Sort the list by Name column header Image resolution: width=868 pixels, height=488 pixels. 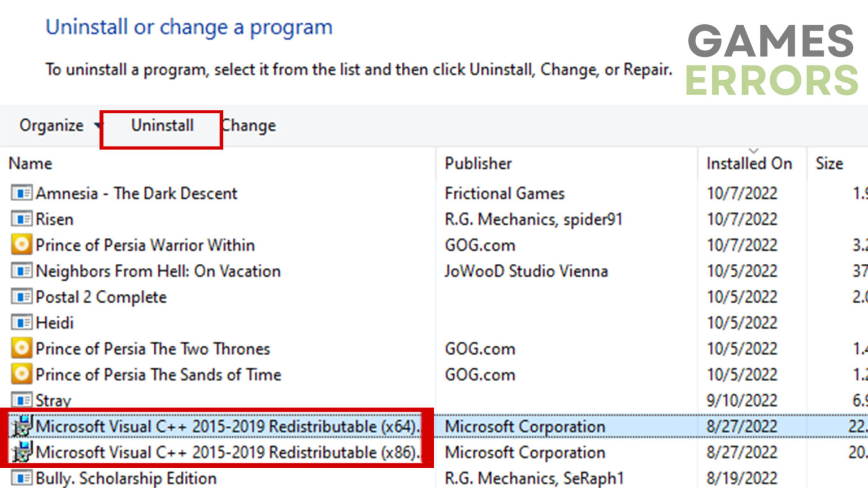(x=31, y=164)
